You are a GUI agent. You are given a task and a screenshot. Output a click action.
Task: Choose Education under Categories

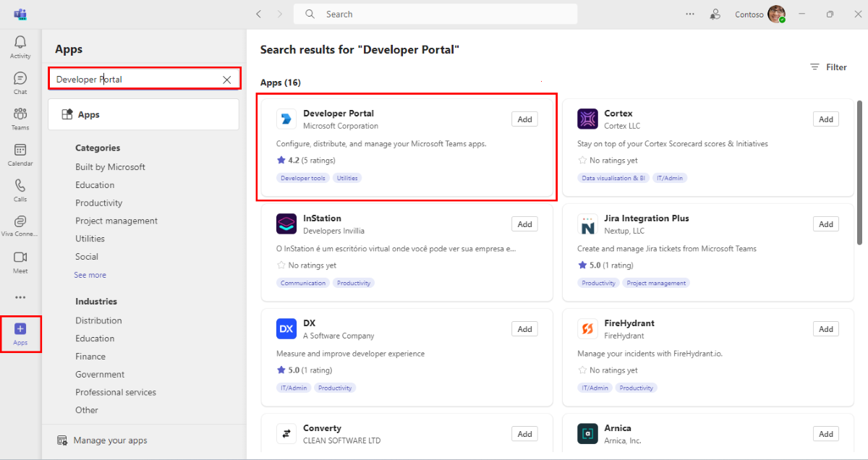[95, 185]
